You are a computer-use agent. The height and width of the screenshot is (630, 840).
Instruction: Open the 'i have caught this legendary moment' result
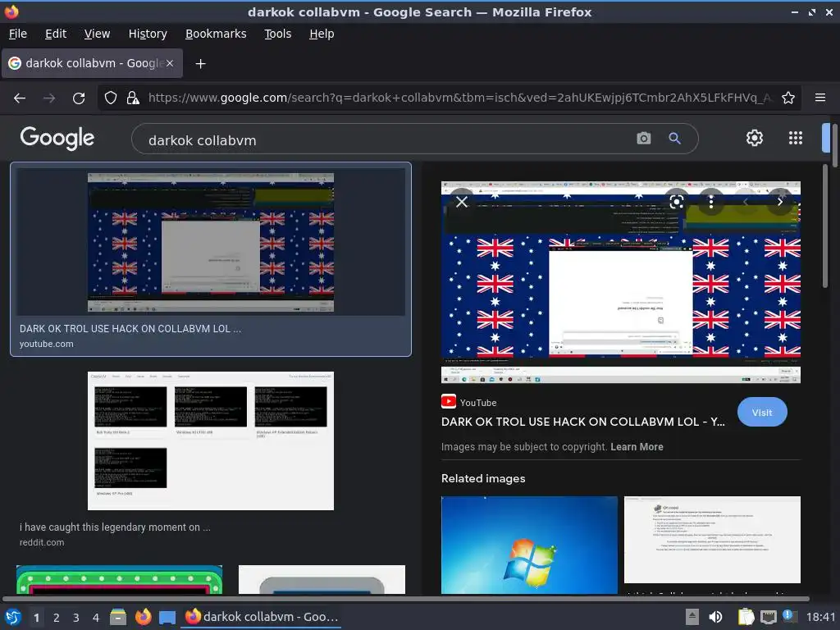tap(115, 527)
